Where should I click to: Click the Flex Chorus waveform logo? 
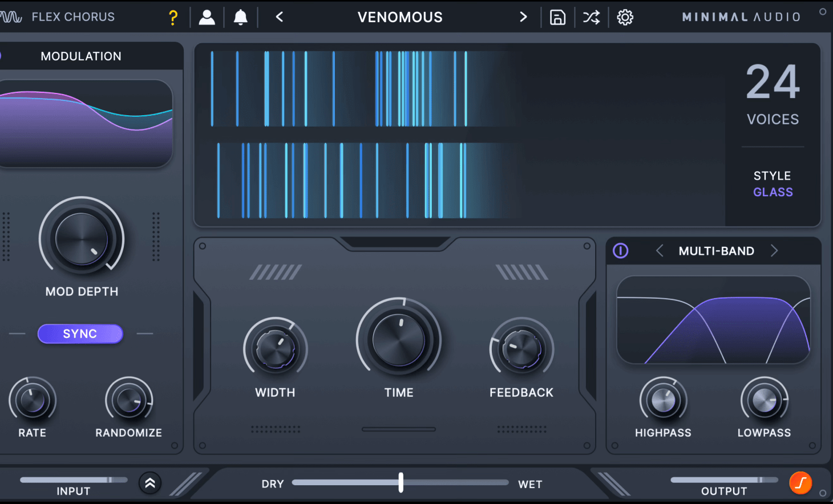point(11,17)
